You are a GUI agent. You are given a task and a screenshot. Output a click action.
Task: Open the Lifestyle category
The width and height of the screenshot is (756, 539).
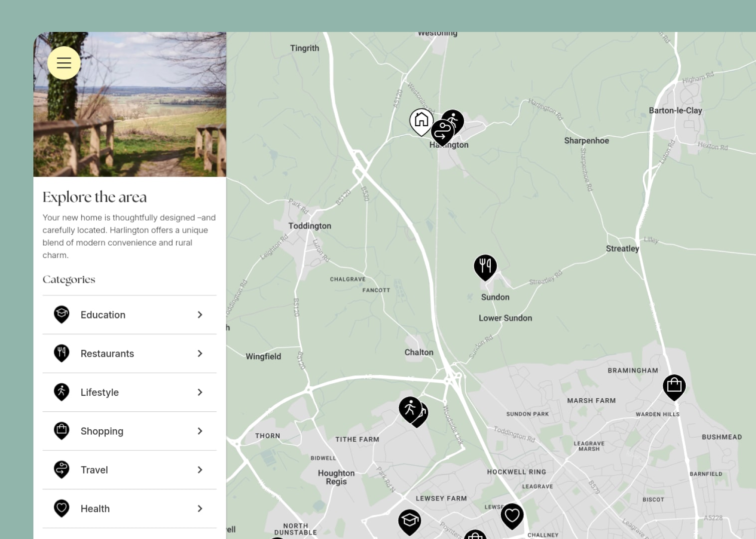point(100,392)
